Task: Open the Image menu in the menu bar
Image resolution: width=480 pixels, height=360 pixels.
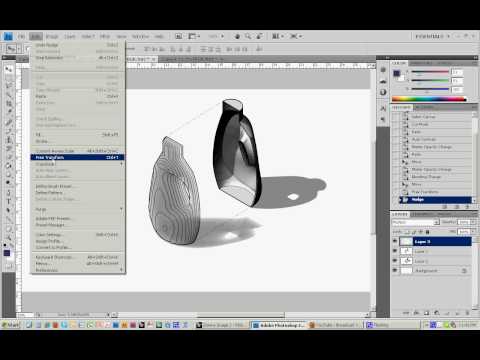Action: click(x=52, y=36)
